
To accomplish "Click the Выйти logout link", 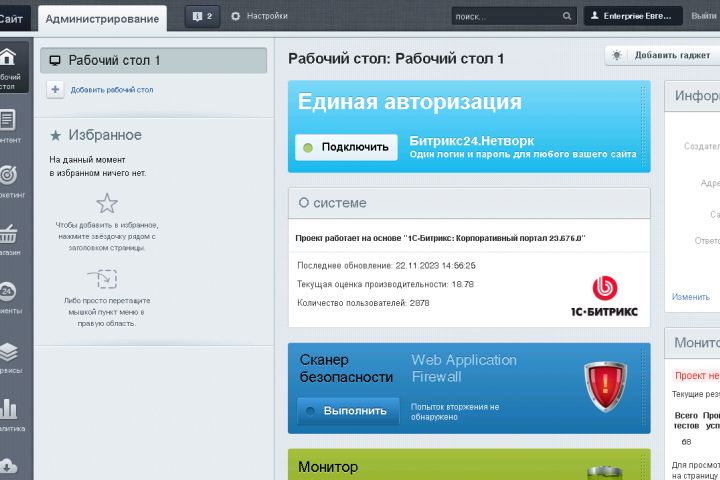I will (704, 16).
